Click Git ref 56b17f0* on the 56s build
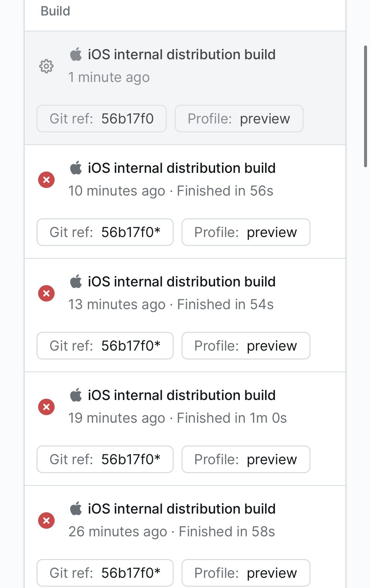Image resolution: width=370 pixels, height=588 pixels. (x=105, y=232)
